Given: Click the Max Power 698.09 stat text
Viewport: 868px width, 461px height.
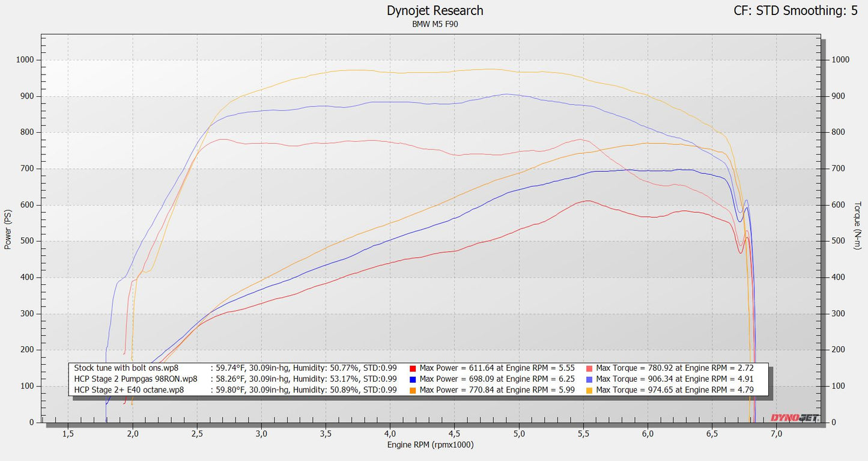Looking at the screenshot, I should pos(499,379).
